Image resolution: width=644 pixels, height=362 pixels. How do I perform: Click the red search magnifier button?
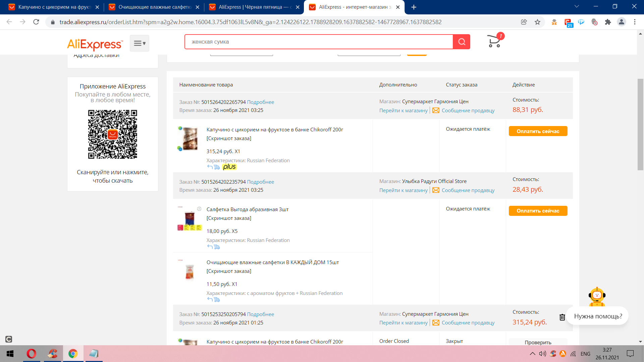tap(462, 42)
